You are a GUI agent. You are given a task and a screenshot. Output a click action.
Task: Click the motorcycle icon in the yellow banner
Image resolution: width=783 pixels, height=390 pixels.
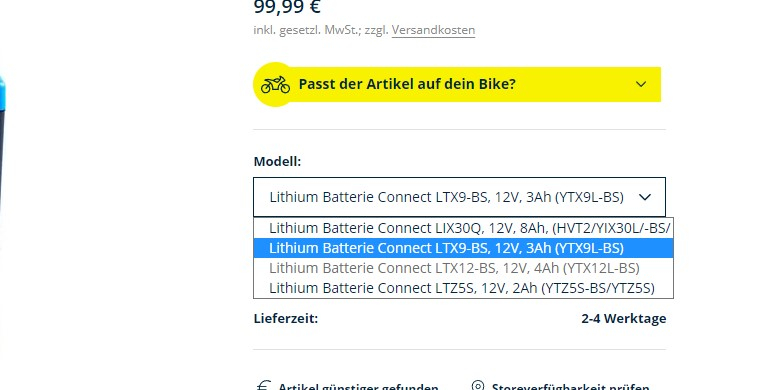(x=275, y=84)
